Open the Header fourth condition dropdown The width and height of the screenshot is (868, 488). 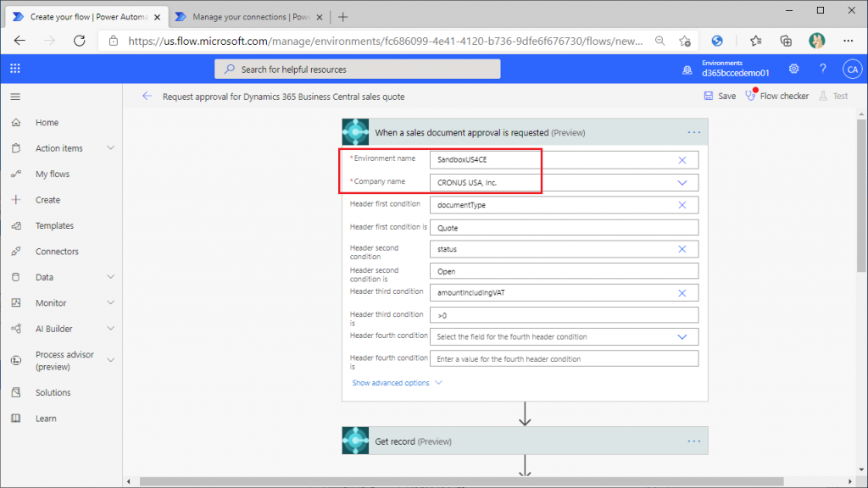[x=682, y=337]
